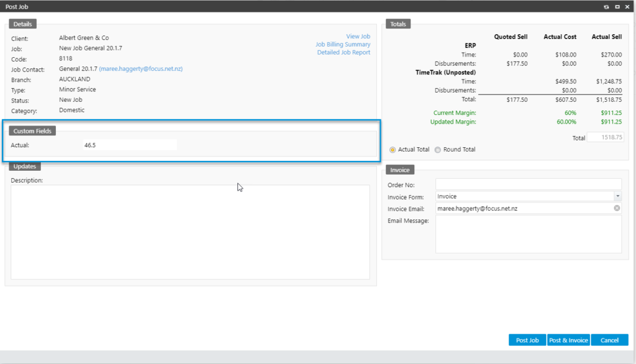636x364 pixels.
Task: Click the client name Albert Green & Co
Action: pyautogui.click(x=84, y=38)
